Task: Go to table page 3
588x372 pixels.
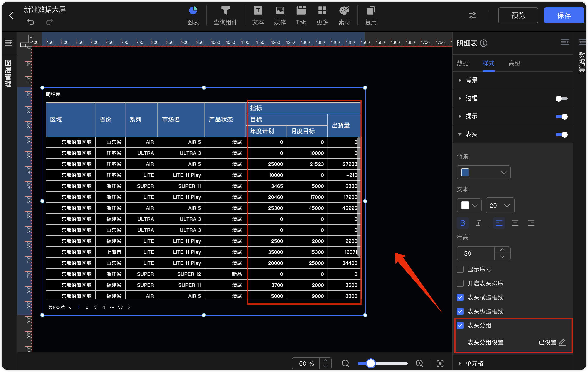Action: pos(95,307)
